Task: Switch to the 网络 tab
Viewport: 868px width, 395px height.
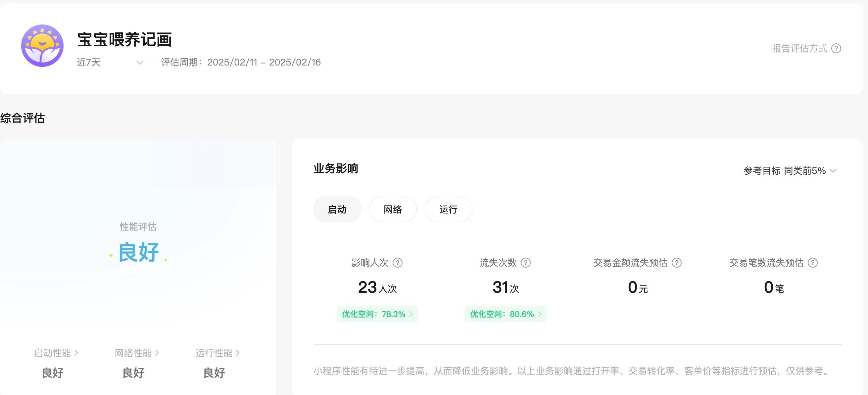Action: pyautogui.click(x=393, y=209)
